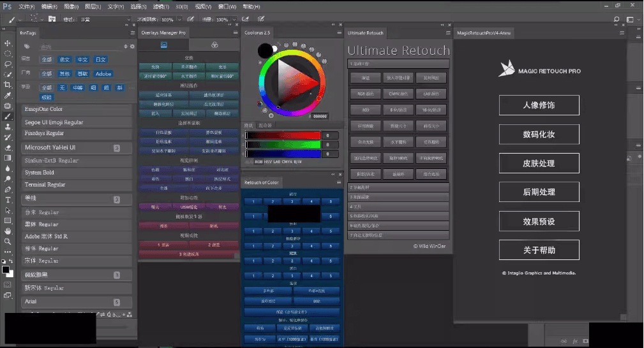Select the Crop tool
This screenshot has width=644, height=348.
(x=8, y=85)
